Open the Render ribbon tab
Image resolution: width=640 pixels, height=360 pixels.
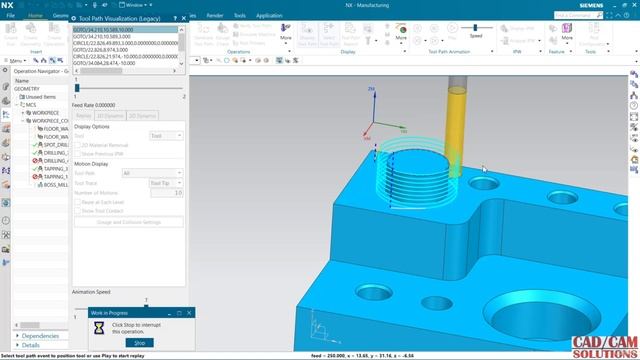[215, 16]
